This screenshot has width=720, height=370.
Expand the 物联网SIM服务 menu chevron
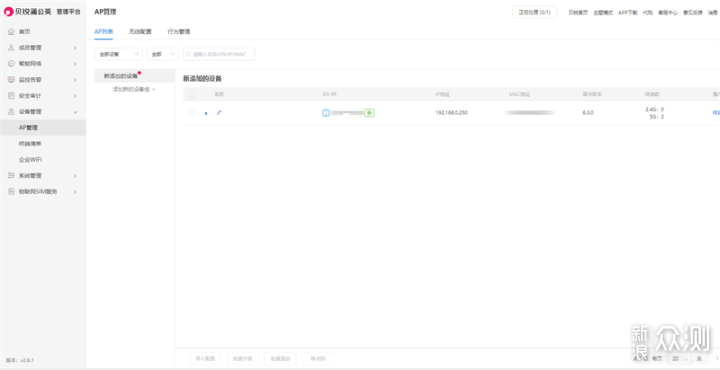click(x=75, y=191)
